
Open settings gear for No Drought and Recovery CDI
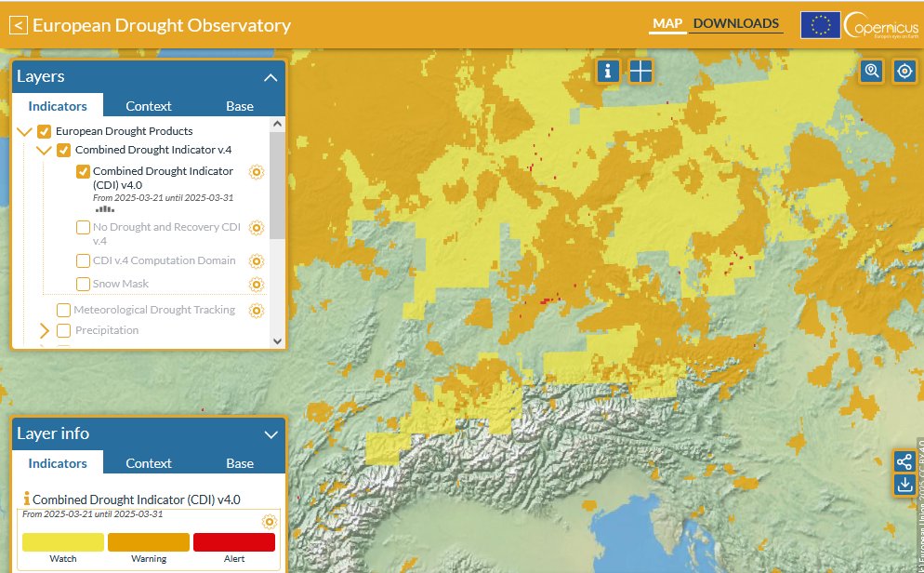257,228
